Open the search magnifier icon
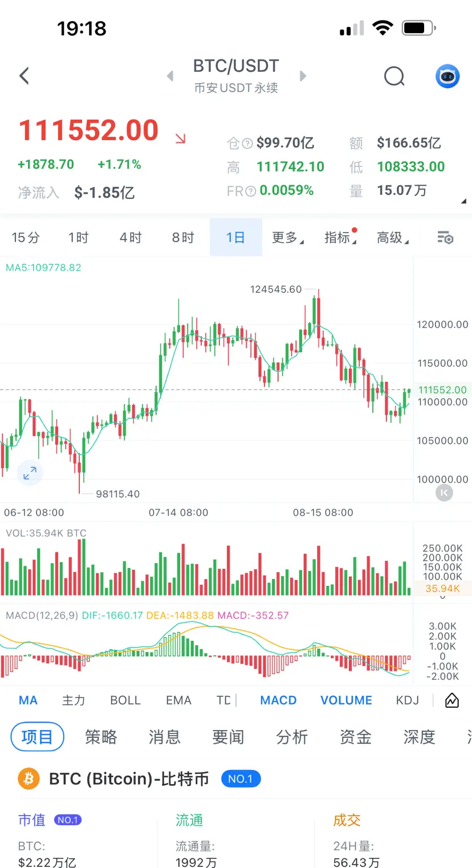The width and height of the screenshot is (472, 868). click(x=394, y=76)
